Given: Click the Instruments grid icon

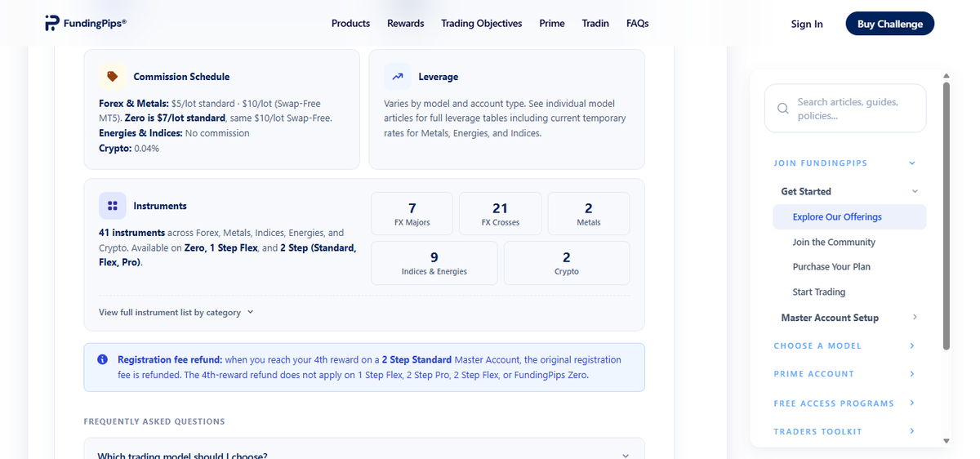Looking at the screenshot, I should (113, 206).
